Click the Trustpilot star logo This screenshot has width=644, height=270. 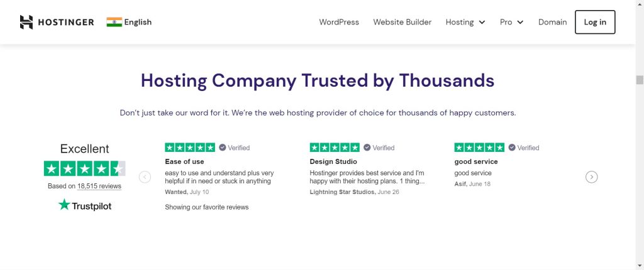coord(64,205)
